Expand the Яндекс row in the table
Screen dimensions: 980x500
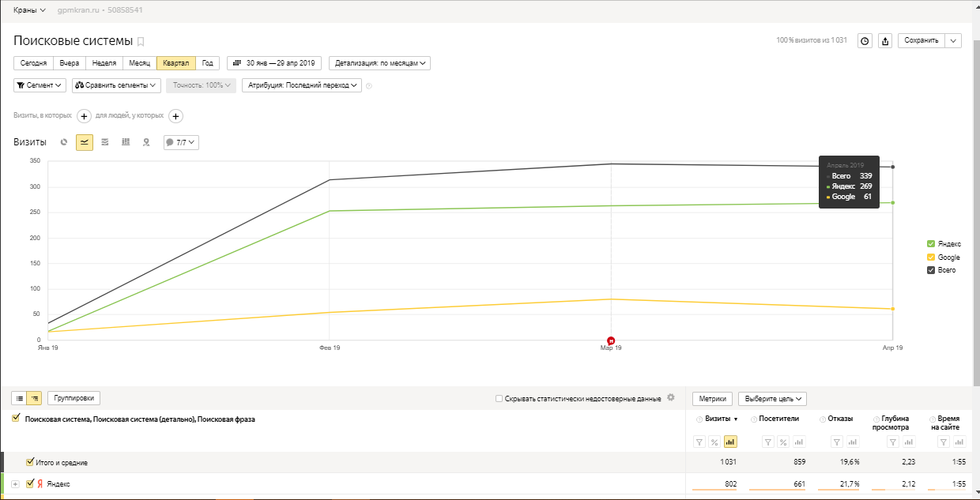15,483
